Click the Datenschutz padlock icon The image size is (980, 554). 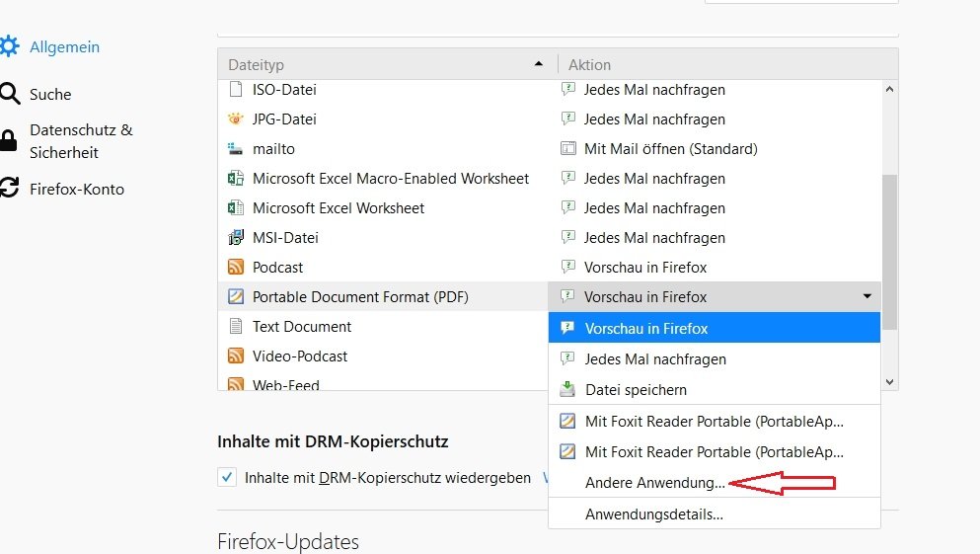(9, 140)
